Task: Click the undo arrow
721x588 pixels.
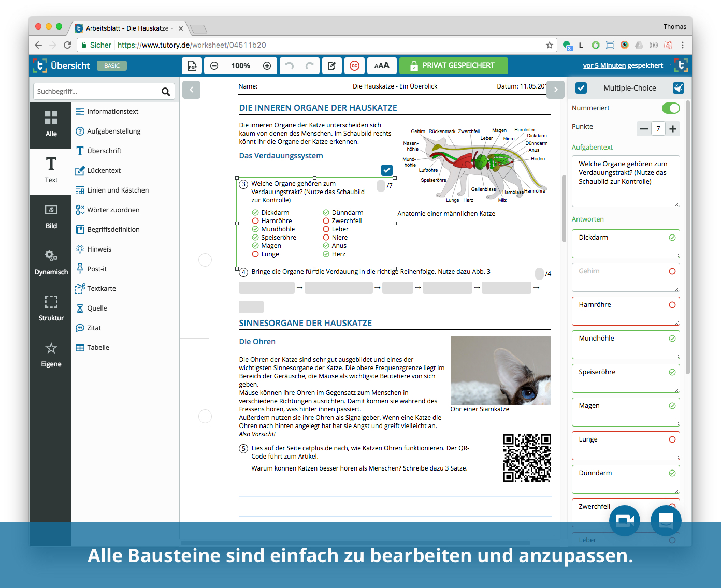Action: (290, 66)
